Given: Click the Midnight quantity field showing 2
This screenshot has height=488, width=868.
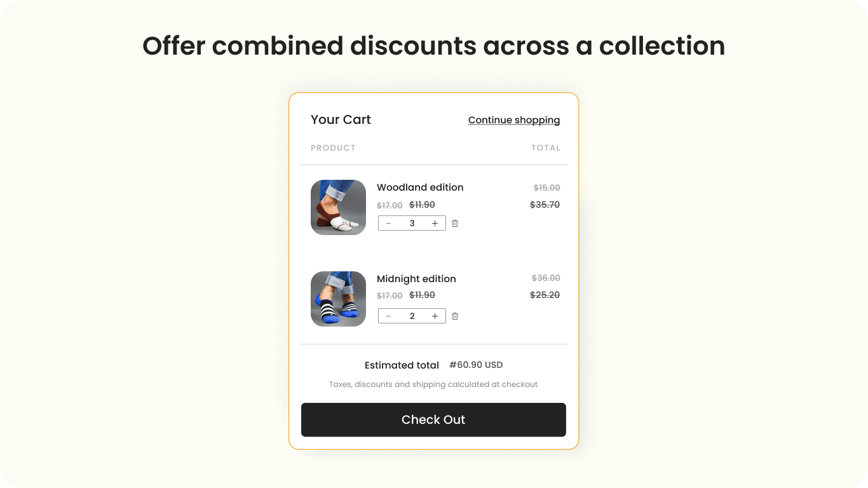Looking at the screenshot, I should pos(412,316).
